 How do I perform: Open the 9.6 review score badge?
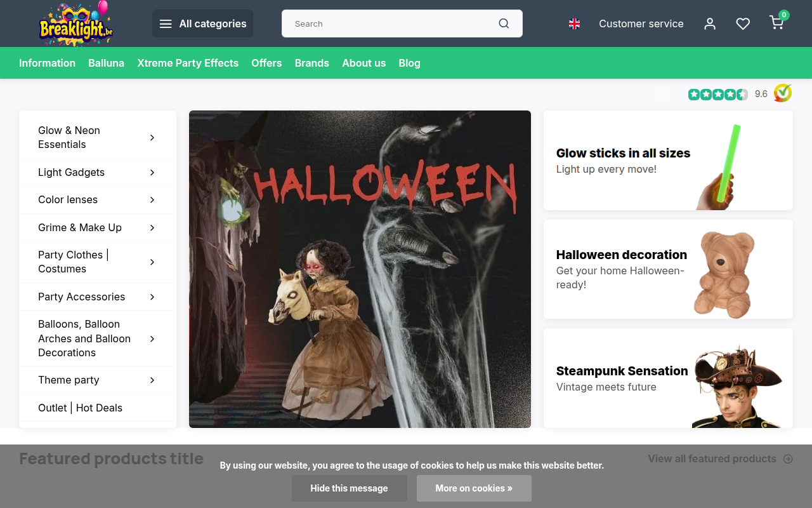coord(740,93)
